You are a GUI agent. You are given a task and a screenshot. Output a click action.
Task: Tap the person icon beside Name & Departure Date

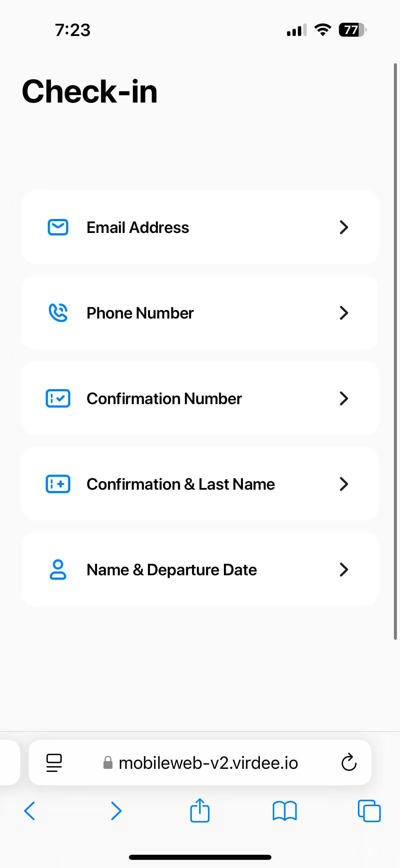(58, 569)
